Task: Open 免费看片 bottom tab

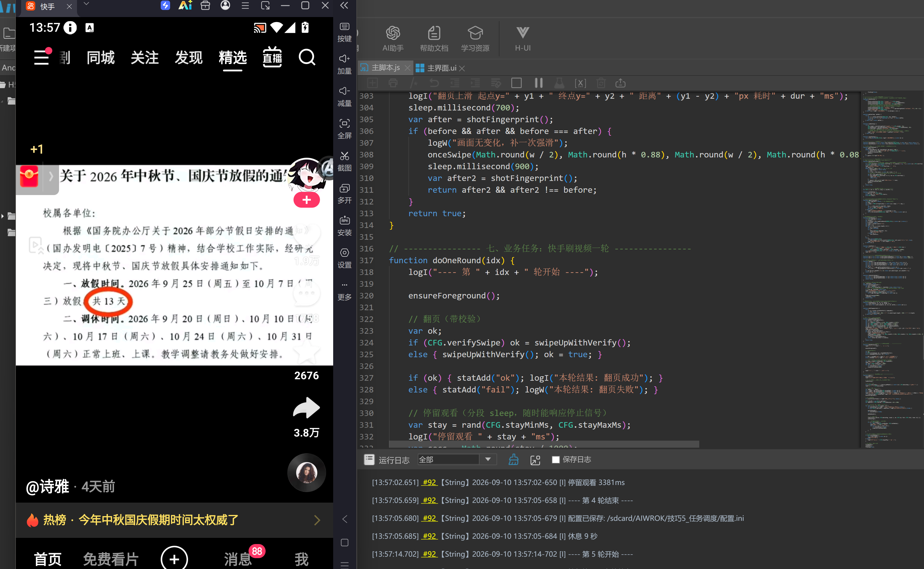Action: (x=111, y=559)
